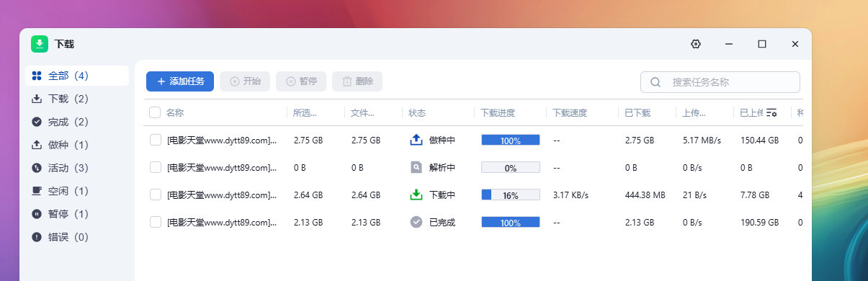This screenshot has height=281, width=868.
Task: Open column settings icon in table header
Action: tap(771, 112)
